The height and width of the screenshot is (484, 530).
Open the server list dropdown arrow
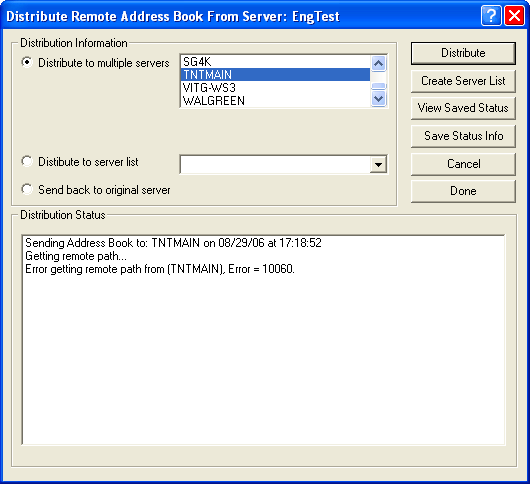coord(378,165)
